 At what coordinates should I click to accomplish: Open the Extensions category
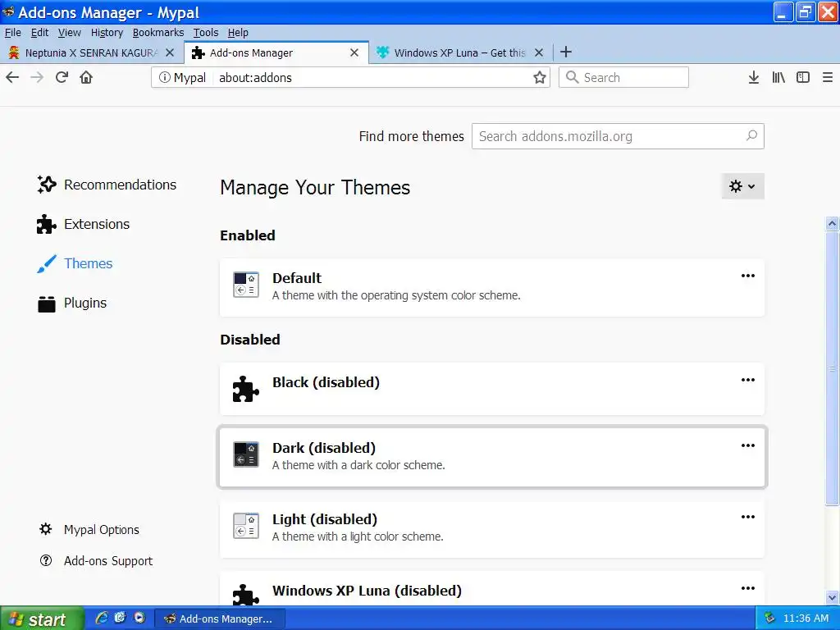83,224
